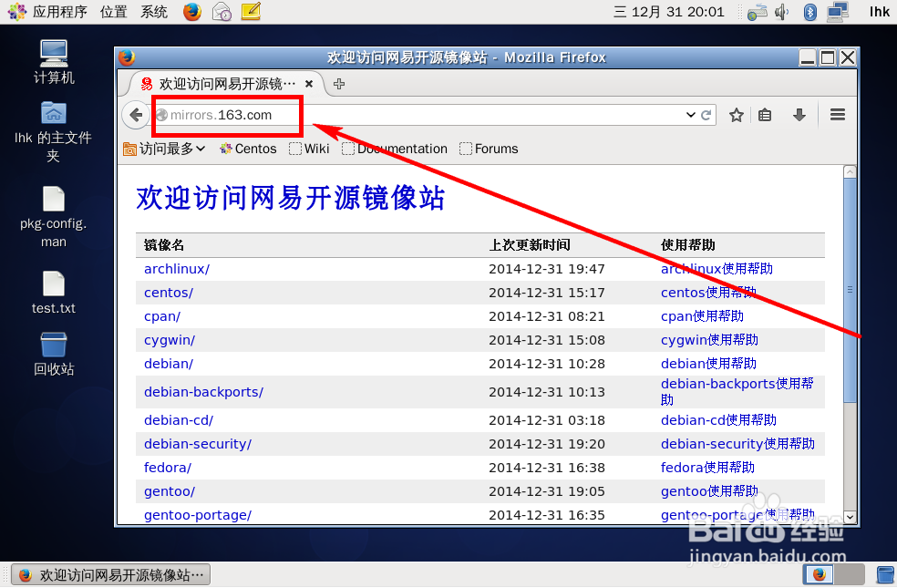
Task: Open the downloads arrow icon
Action: pos(799,115)
